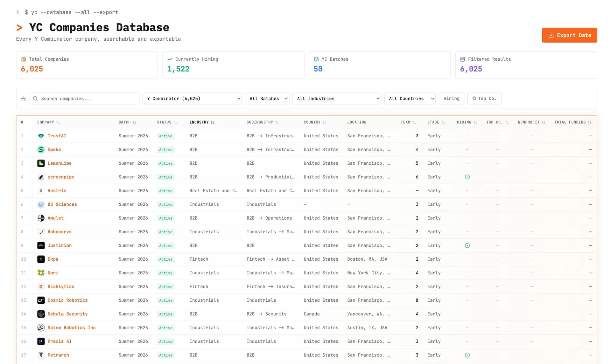Toggle the Top Co. star filter
The height and width of the screenshot is (364, 611).
pos(484,99)
